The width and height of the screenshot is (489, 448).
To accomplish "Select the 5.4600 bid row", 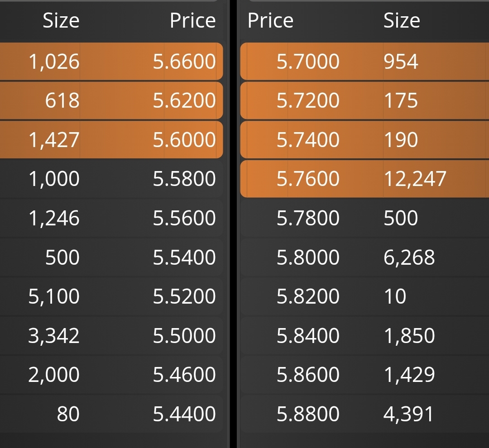I will 111,374.
